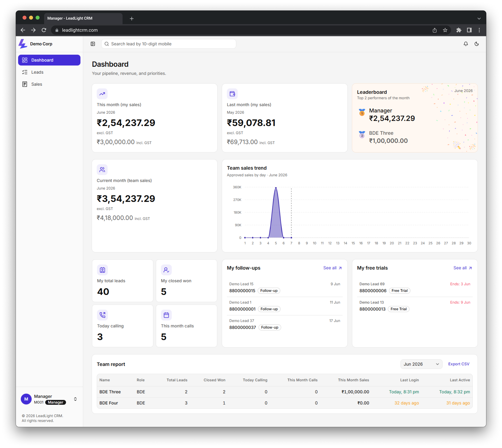The image size is (502, 448).
Task: Click the BDE Three row in Team report
Action: [284, 392]
